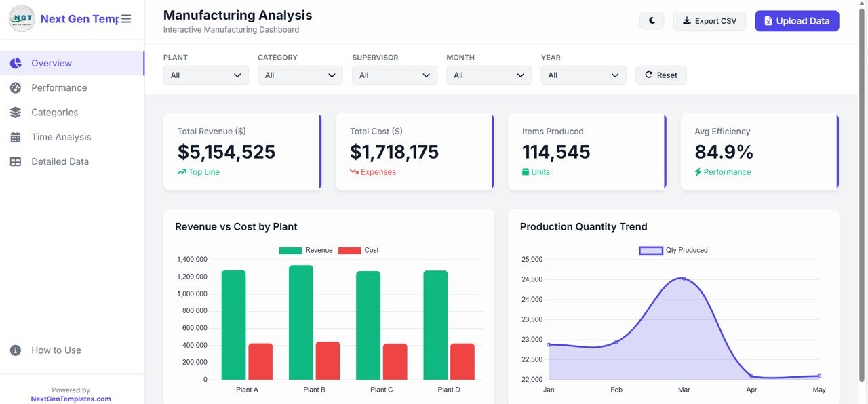Click the Reset filters button
868x404 pixels.
(660, 75)
